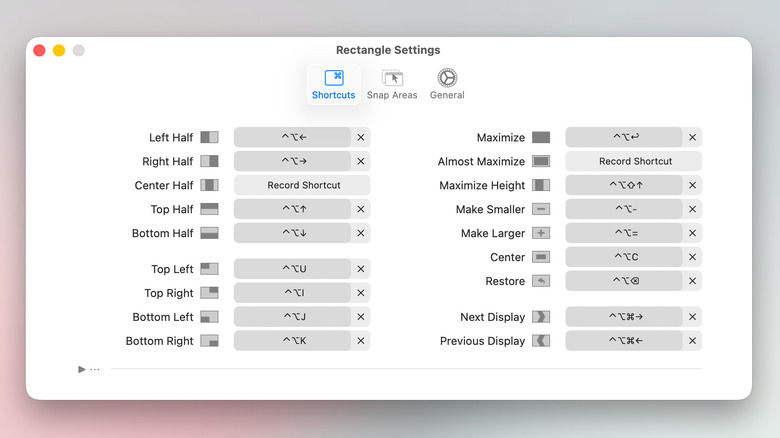Viewport: 780px width, 438px height.
Task: Edit the Previous Display shortcut field
Action: tap(624, 340)
